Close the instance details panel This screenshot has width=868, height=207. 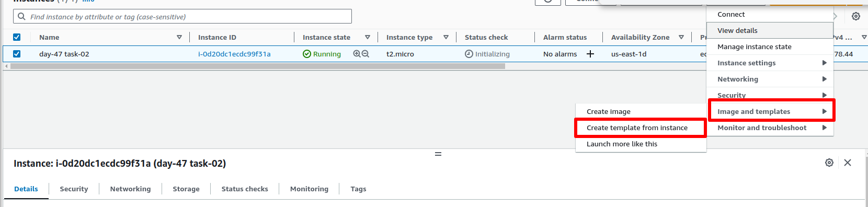[x=848, y=163]
